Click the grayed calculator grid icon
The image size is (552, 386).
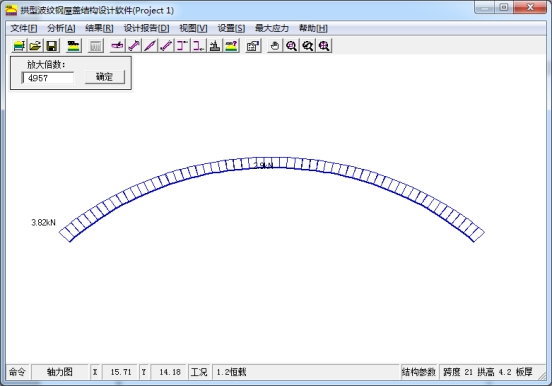(x=95, y=46)
